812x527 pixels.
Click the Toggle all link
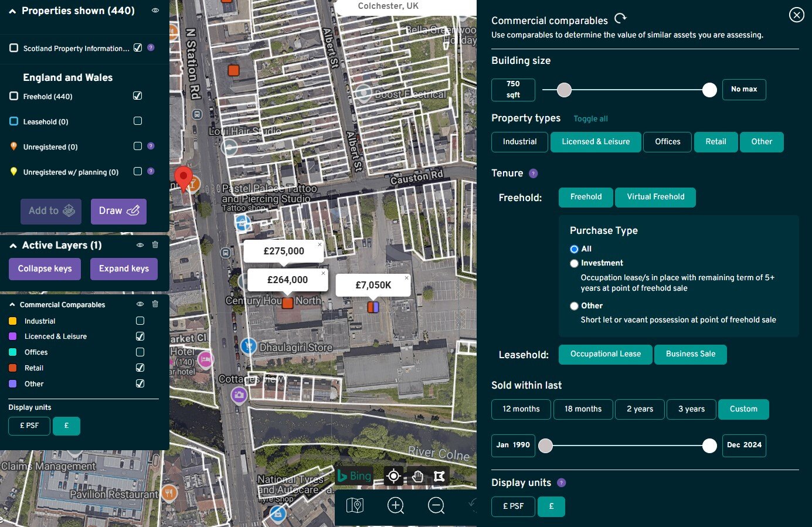[x=590, y=119]
